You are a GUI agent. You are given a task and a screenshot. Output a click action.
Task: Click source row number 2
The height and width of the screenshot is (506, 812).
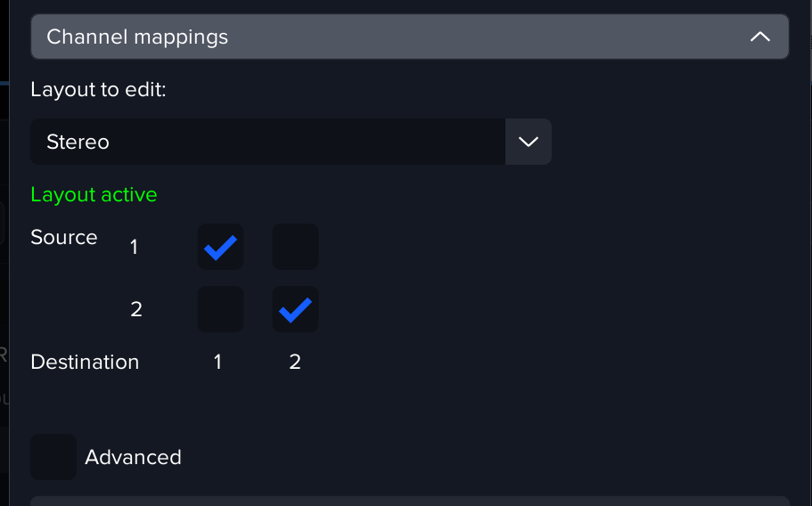pyautogui.click(x=136, y=309)
